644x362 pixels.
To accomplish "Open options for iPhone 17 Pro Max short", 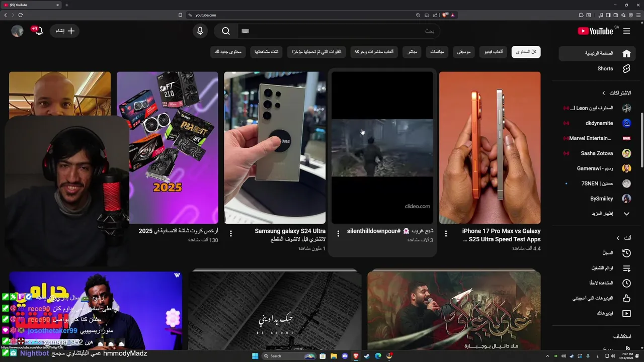I will point(446,233).
